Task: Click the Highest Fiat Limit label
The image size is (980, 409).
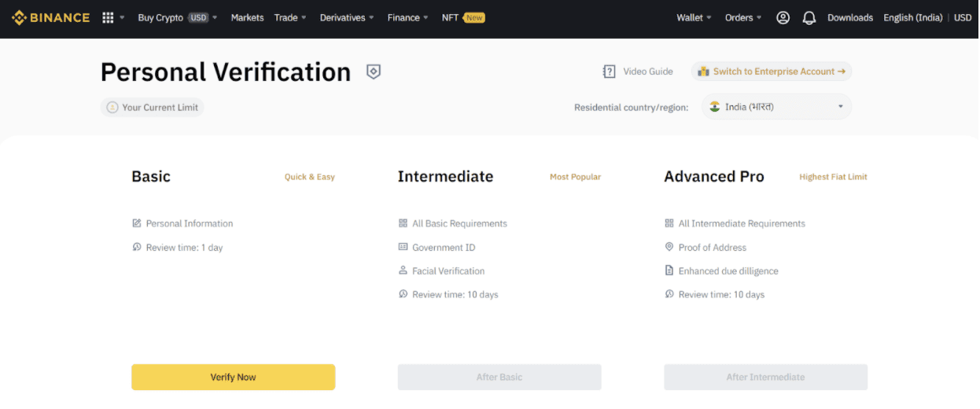Action: (x=833, y=177)
